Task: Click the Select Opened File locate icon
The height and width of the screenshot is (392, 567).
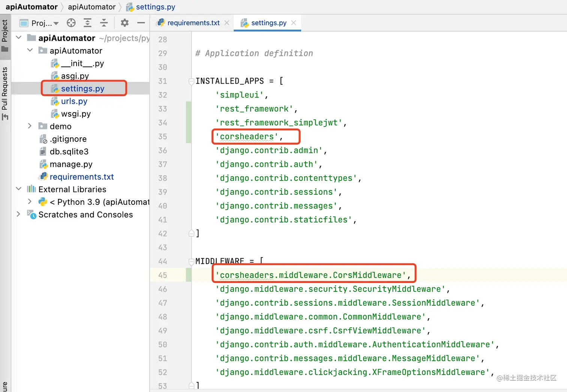Action: point(71,23)
